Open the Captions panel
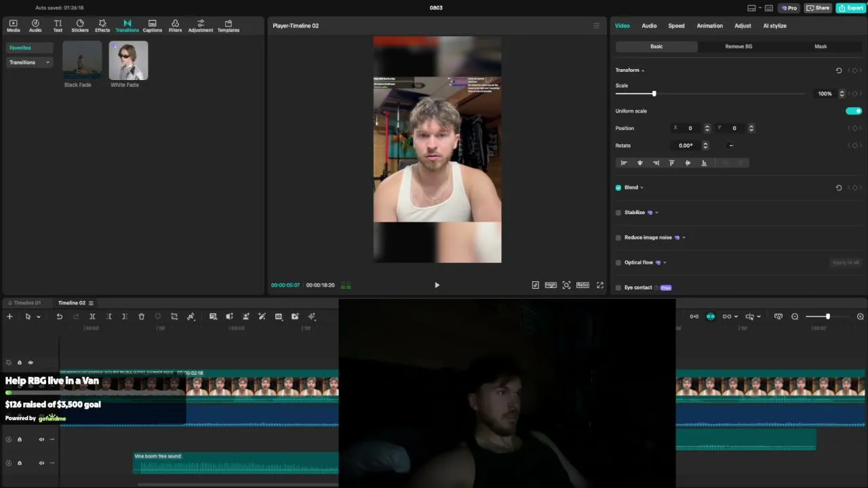This screenshot has width=868, height=488. [153, 26]
